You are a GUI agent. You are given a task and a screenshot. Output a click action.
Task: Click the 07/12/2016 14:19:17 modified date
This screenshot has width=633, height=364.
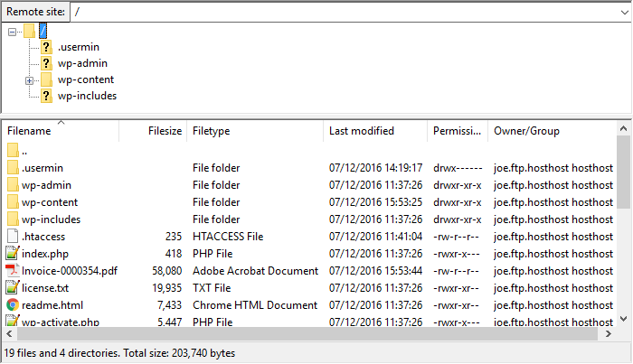point(375,168)
